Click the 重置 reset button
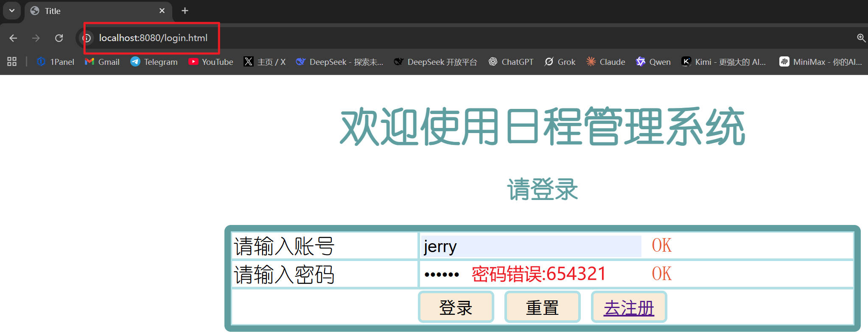 coord(543,307)
